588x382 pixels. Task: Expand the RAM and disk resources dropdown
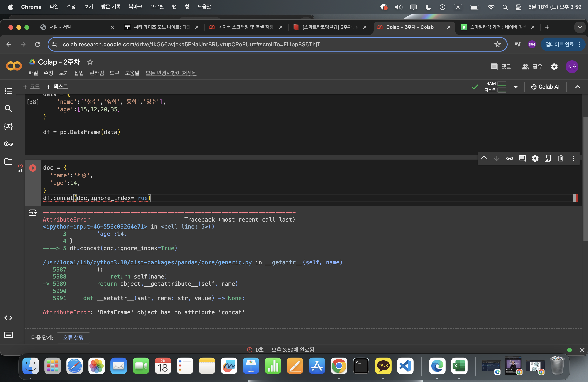516,87
